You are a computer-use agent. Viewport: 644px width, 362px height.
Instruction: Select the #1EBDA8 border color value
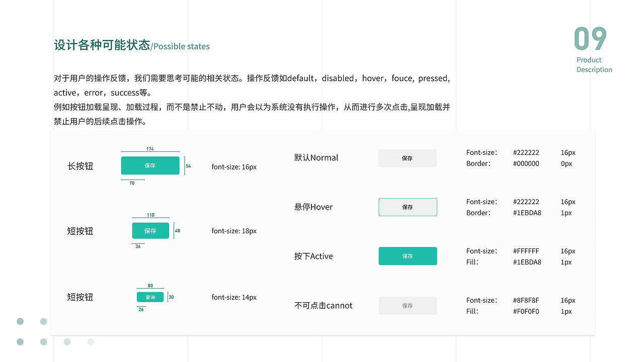526,213
